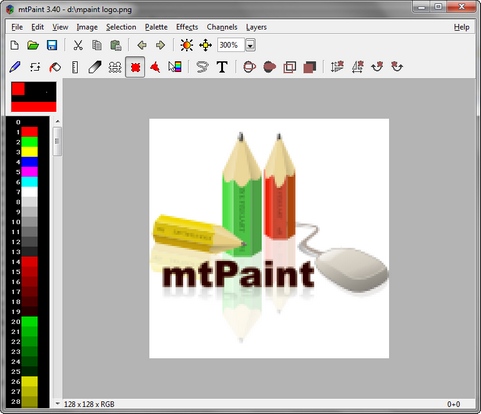Click the Copy icon
This screenshot has height=414, width=481.
pos(97,45)
